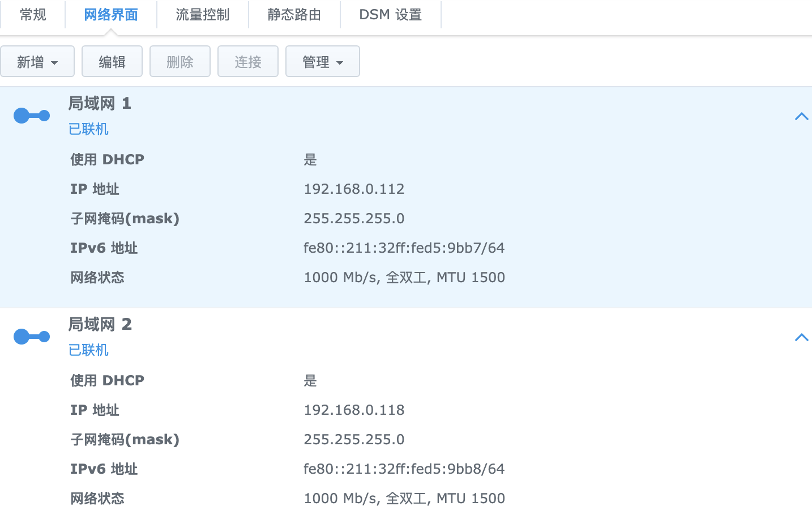Click 局域网 2 network status value 1000 Mb/s
The image size is (812, 527).
pos(404,499)
